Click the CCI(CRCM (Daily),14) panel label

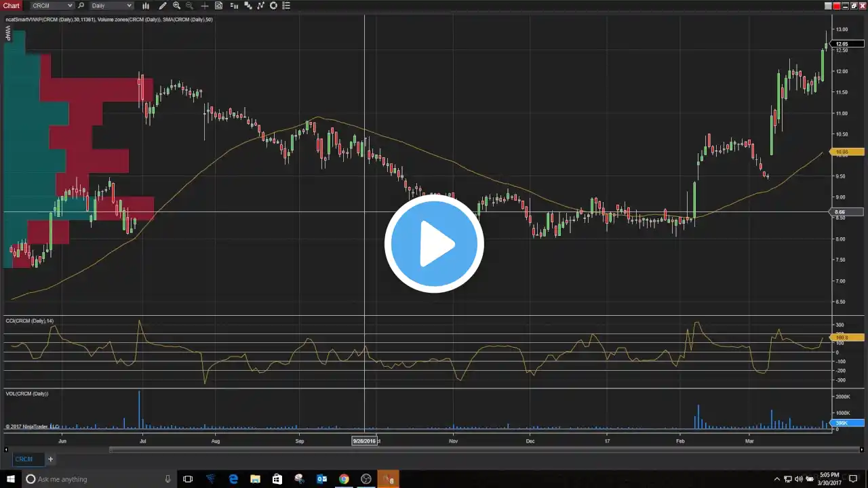pyautogui.click(x=29, y=321)
